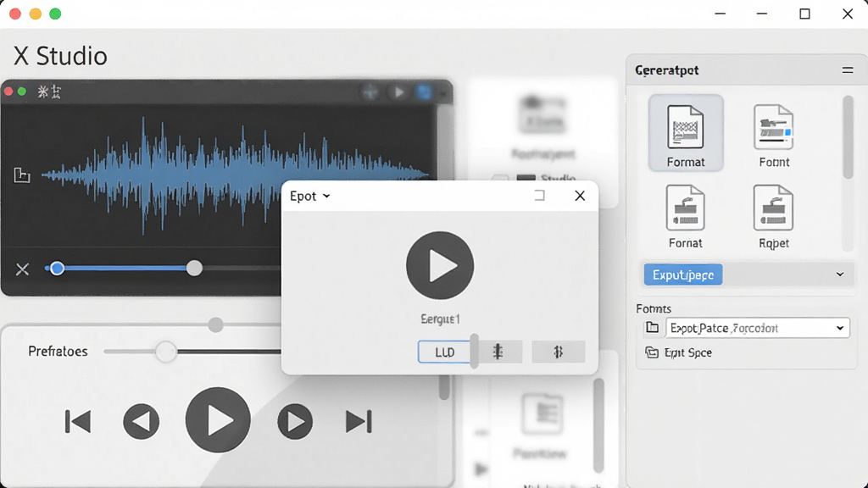Click the waveform range slider left handle
Screen dimensions: 868x488
tap(57, 269)
